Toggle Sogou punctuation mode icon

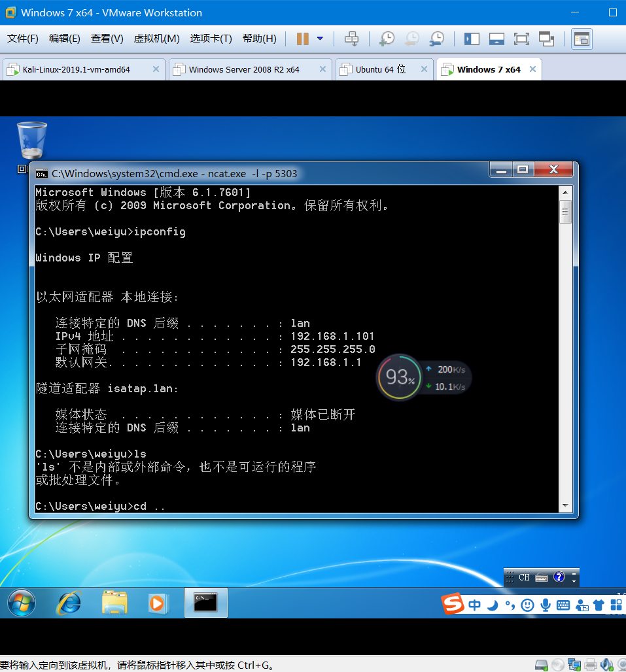click(510, 605)
